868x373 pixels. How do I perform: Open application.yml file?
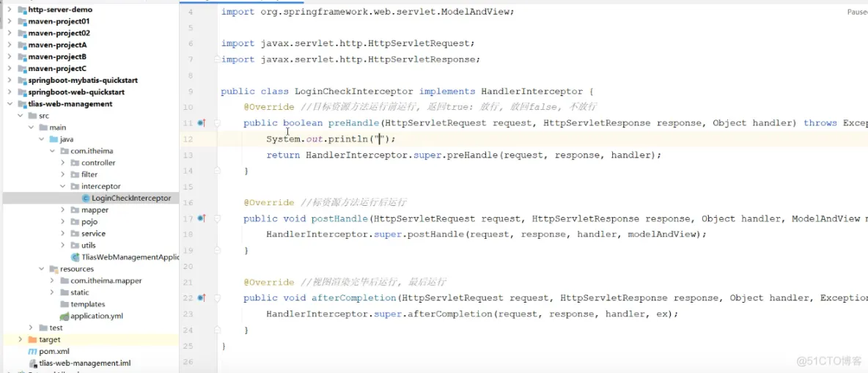[92, 316]
